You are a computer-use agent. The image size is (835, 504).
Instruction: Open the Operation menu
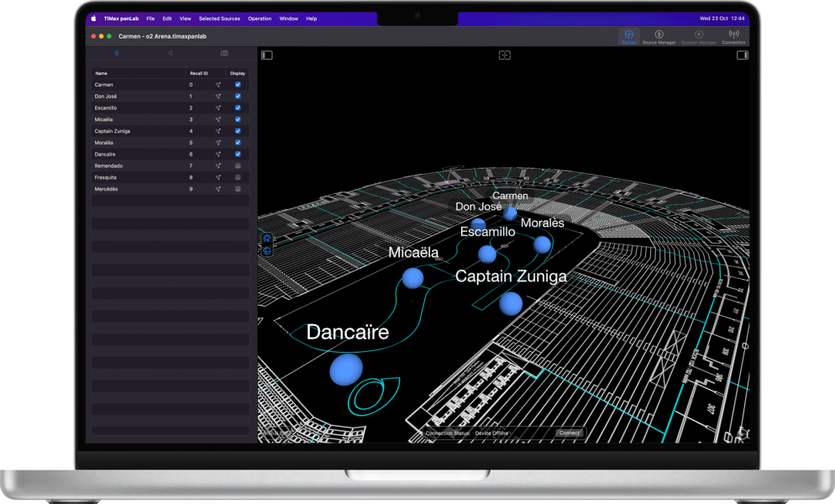pos(260,18)
